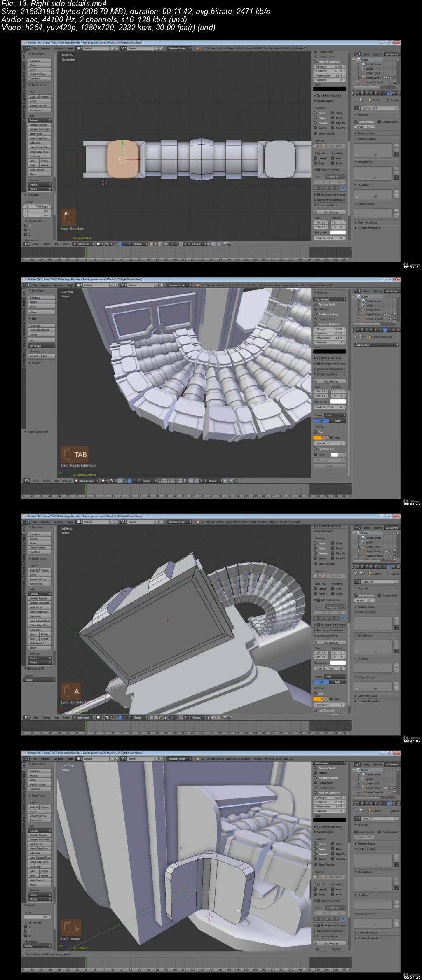
Task: Click F fake-user icon beside Cylinder.025
Action: [396, 108]
